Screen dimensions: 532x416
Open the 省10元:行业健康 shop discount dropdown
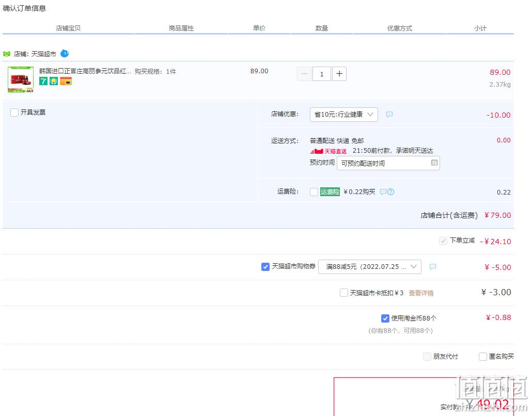[x=343, y=115]
